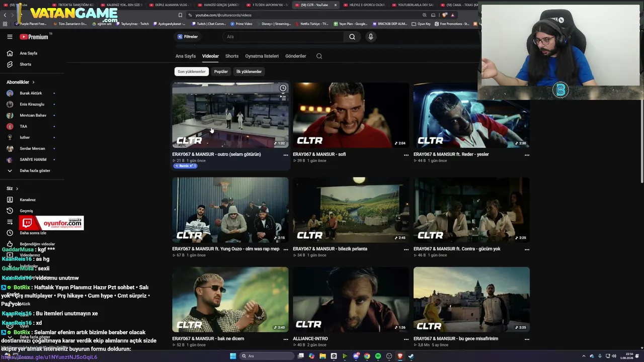The image size is (644, 362).
Task: Click the YouTube Ara search field
Action: pyautogui.click(x=284, y=37)
